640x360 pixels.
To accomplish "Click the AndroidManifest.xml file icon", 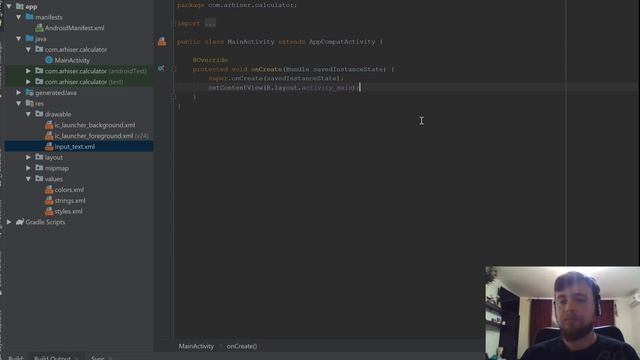I will pos(39,28).
